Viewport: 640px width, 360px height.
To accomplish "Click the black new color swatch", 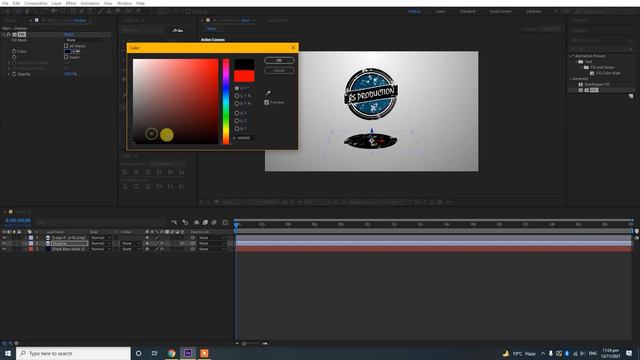I will point(244,64).
